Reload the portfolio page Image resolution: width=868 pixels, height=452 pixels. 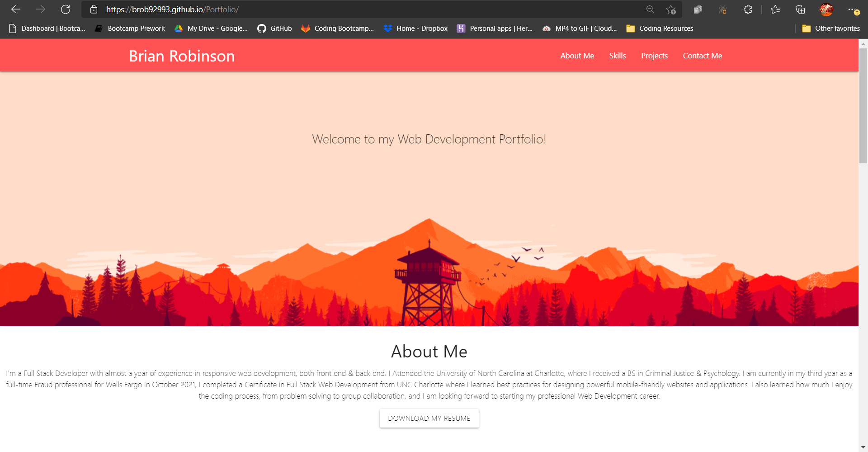click(66, 9)
